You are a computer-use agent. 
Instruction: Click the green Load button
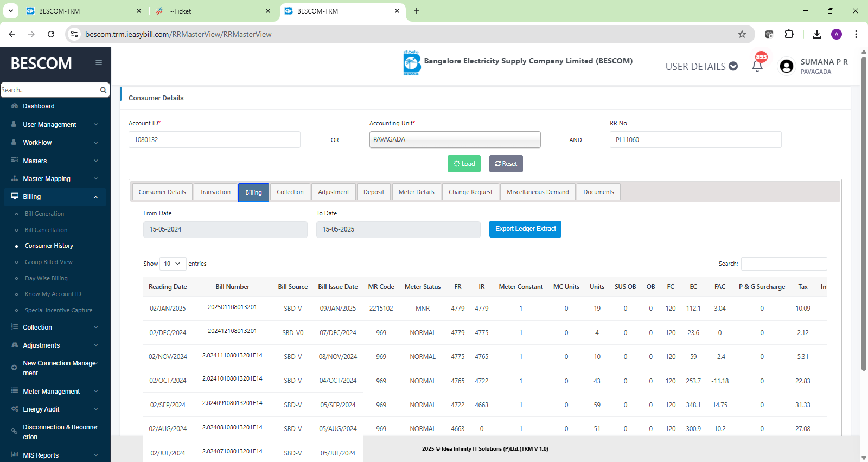(464, 164)
